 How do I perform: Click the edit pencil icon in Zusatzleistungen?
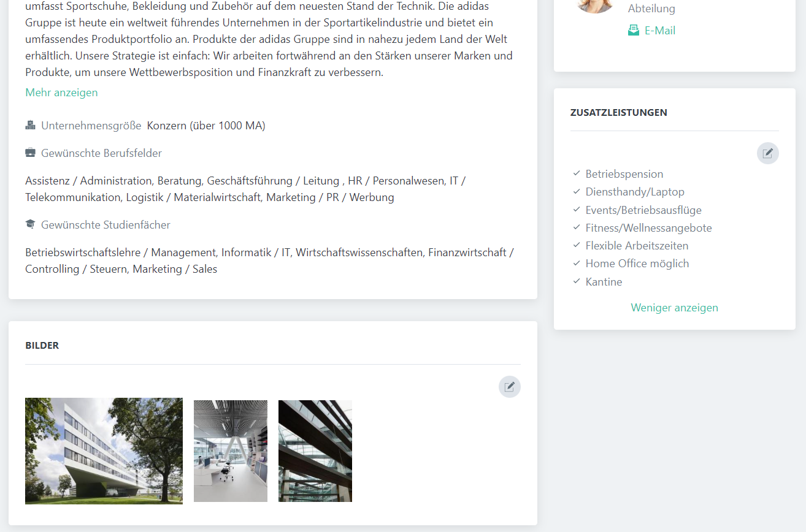[767, 153]
